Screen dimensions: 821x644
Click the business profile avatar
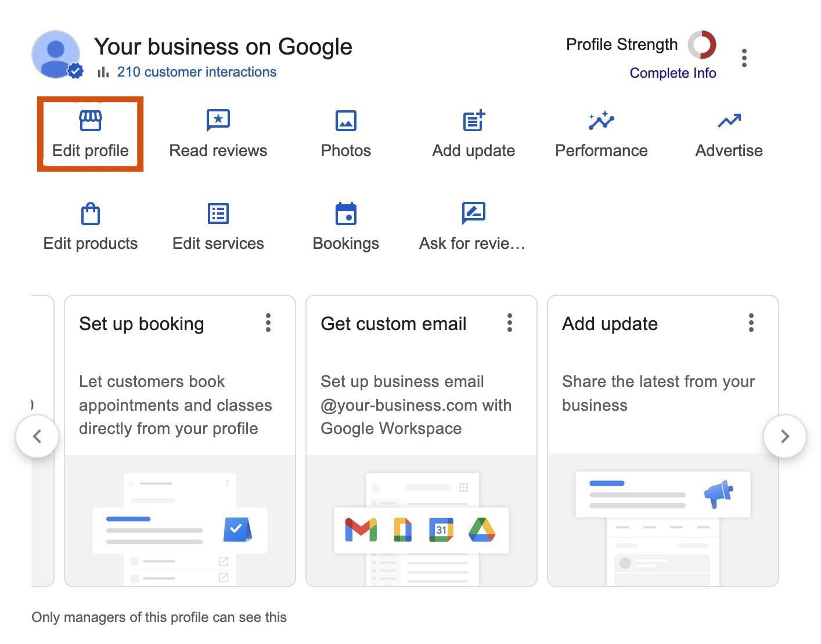click(56, 55)
